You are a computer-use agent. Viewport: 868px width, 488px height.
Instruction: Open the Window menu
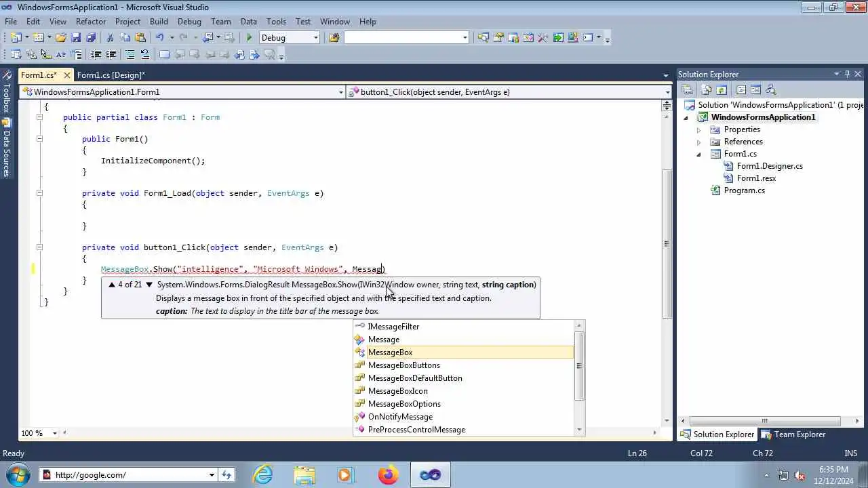coord(335,22)
